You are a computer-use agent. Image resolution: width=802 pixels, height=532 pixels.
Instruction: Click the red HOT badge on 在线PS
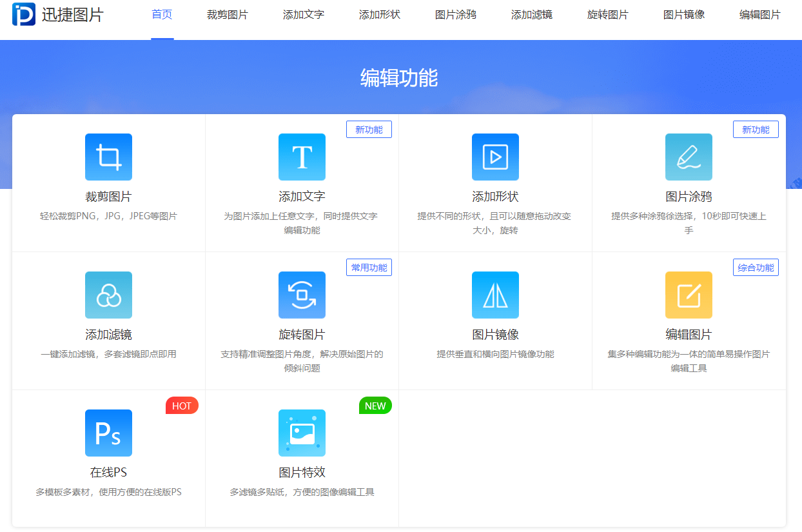pos(182,406)
